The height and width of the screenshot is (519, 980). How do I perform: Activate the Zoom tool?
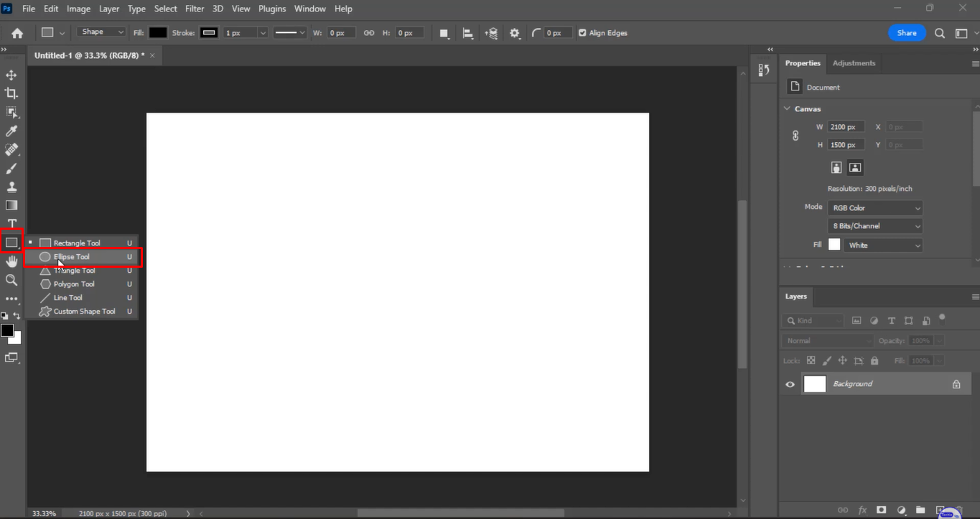11,280
